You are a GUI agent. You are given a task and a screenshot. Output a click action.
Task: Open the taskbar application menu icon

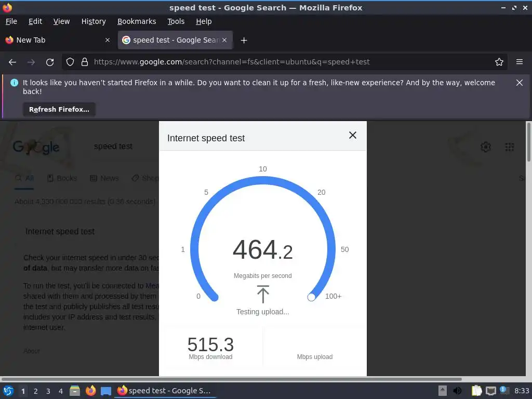click(x=8, y=391)
